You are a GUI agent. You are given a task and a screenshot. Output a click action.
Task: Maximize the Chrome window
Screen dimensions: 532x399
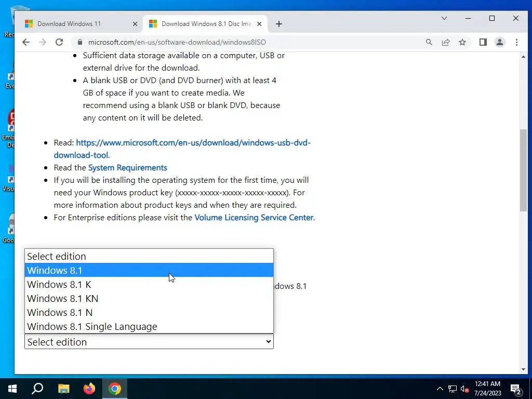click(x=491, y=18)
